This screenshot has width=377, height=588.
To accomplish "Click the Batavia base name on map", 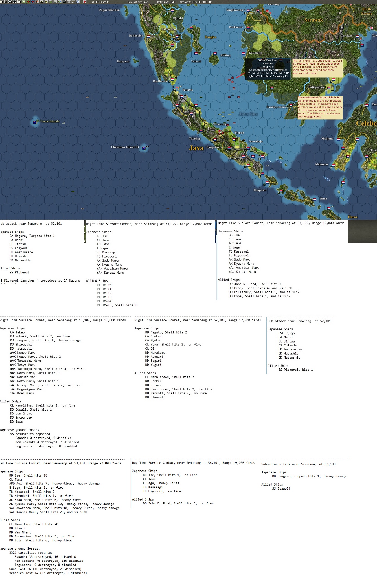I will 188,90.
